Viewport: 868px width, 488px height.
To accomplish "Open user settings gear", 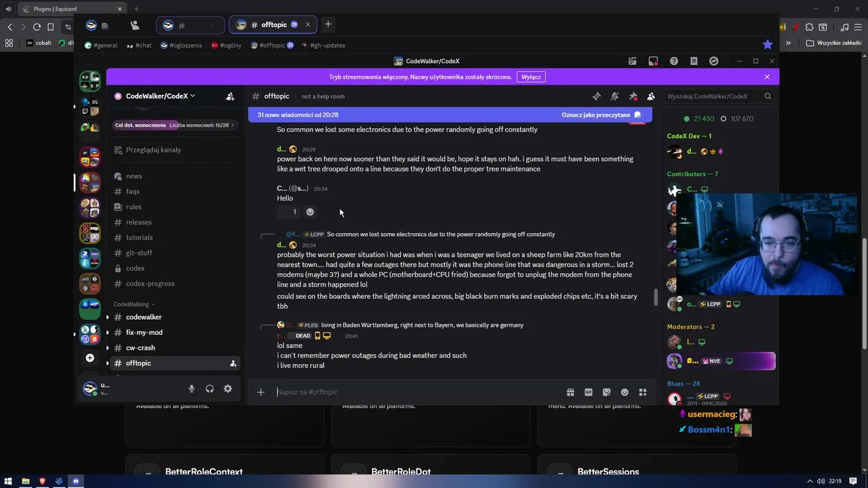I will pos(228,388).
